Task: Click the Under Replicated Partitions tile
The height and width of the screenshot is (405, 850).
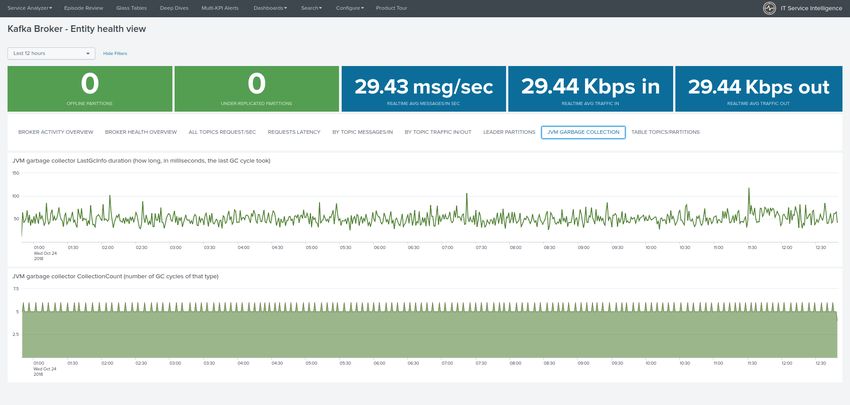Action: point(256,89)
